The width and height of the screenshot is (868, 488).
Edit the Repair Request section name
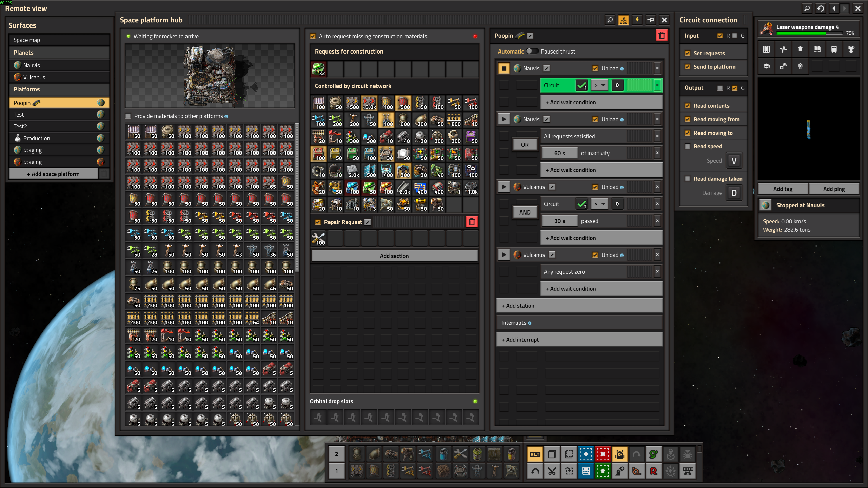point(368,222)
